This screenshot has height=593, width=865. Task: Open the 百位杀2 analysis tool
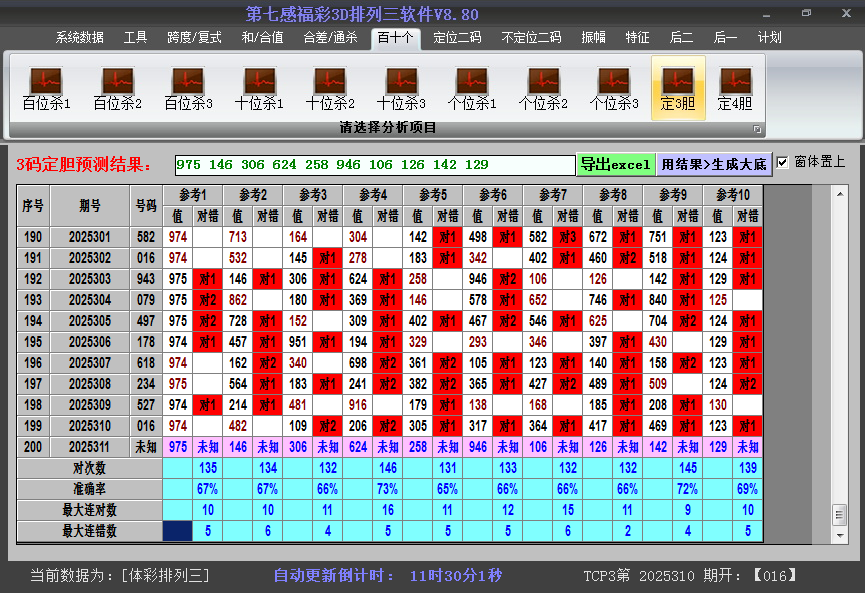coord(117,88)
